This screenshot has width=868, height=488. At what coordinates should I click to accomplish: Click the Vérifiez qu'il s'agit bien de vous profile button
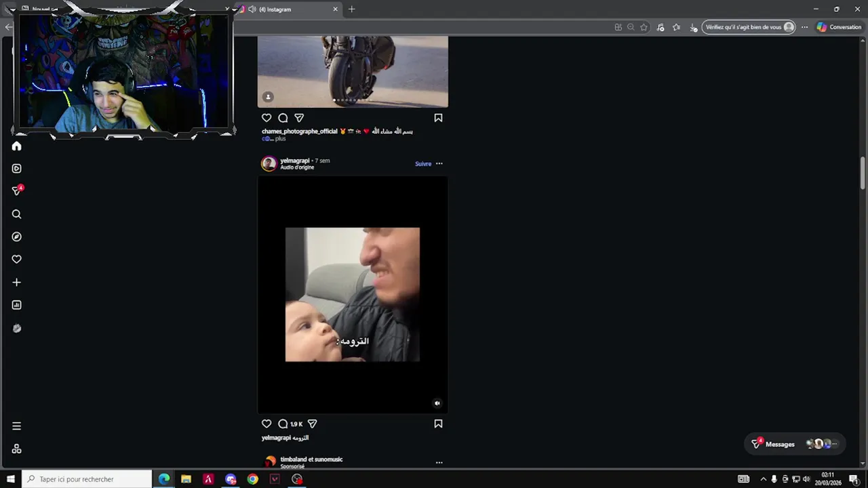[749, 27]
